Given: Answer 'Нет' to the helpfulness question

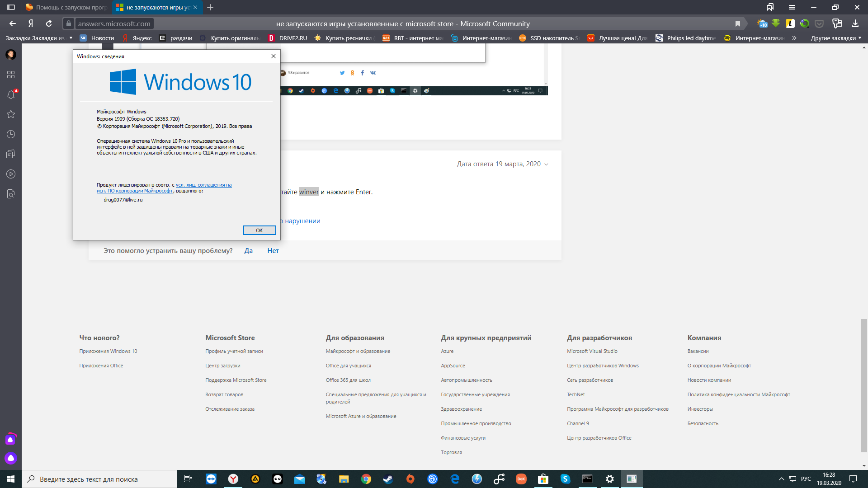Looking at the screenshot, I should (273, 251).
